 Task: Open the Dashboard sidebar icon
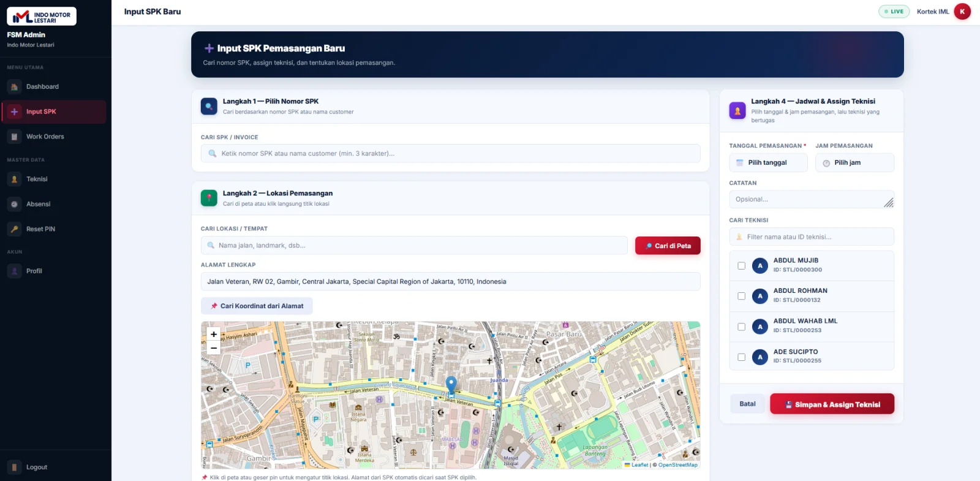pos(14,87)
